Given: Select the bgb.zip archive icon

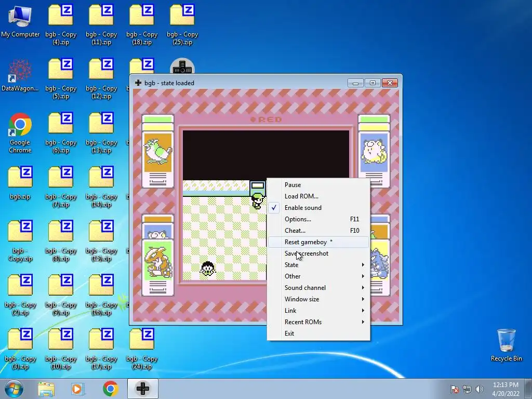Looking at the screenshot, I should point(20,183).
